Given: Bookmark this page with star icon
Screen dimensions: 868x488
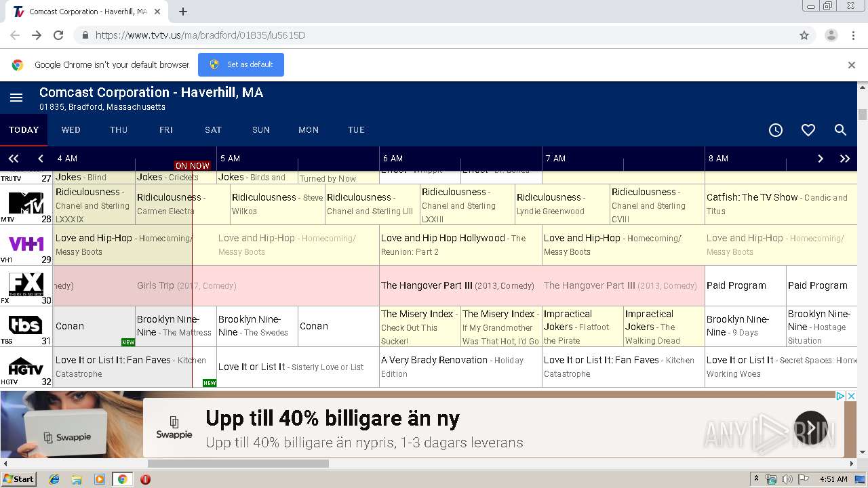Looking at the screenshot, I should coord(804,35).
